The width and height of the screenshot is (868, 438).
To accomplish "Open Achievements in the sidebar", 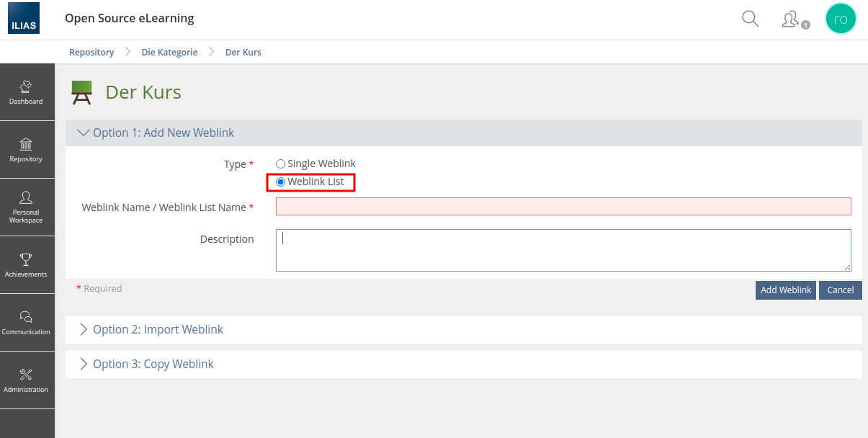I will click(x=26, y=265).
